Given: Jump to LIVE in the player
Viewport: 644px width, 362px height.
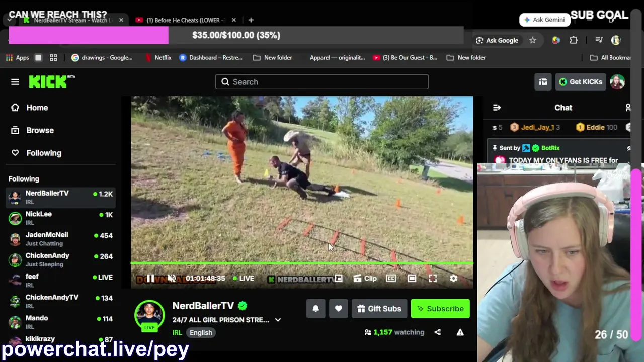Looking at the screenshot, I should coord(244,278).
